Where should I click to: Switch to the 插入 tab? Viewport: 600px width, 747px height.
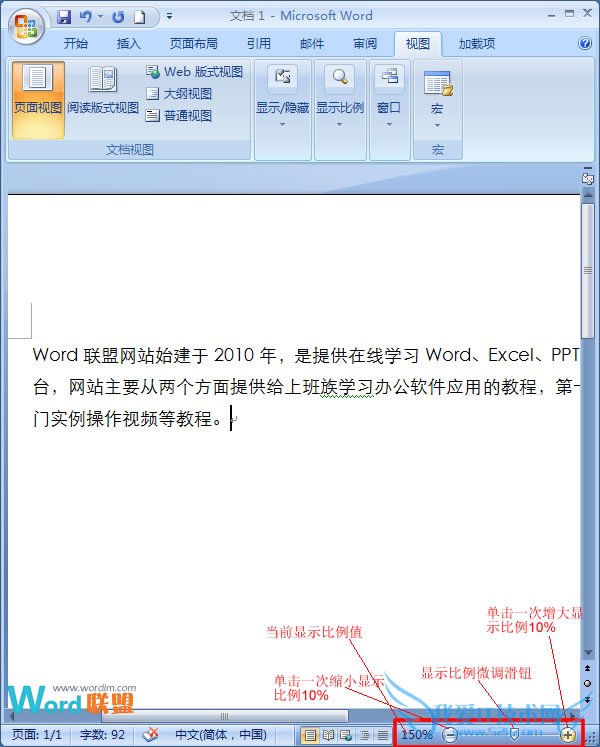click(x=129, y=44)
